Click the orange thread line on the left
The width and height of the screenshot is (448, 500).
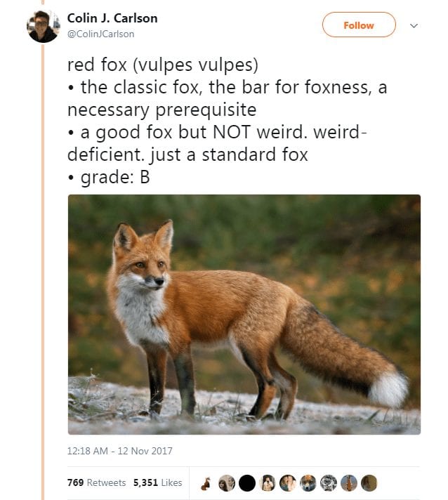pos(43,271)
